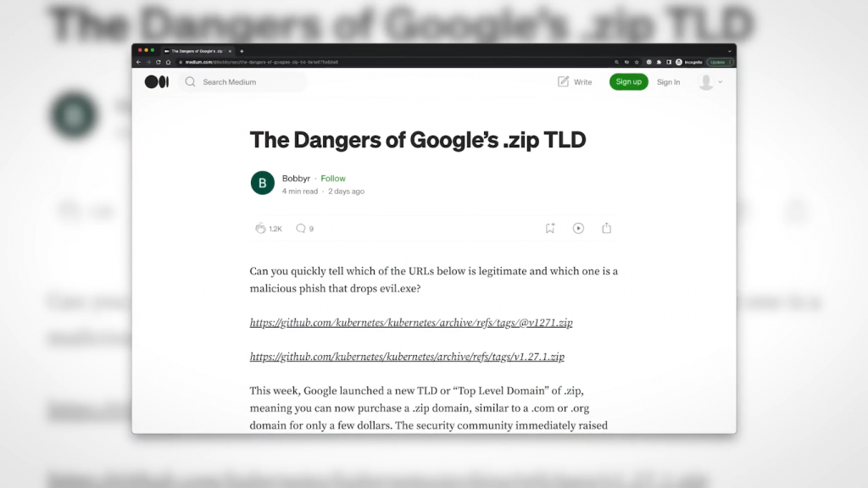
Task: Bookmark page with star icon
Action: click(x=637, y=62)
